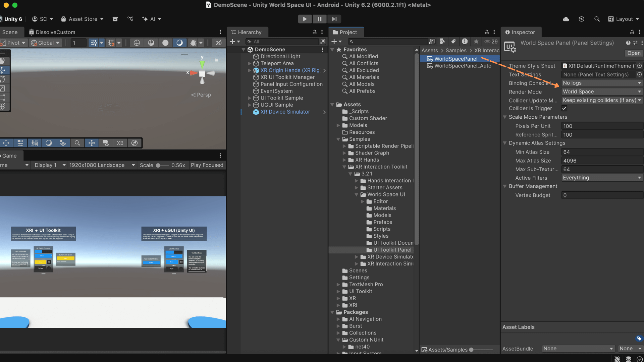Select the Hand view tool in Scene
The height and width of the screenshot is (362, 644).
(x=3, y=61)
